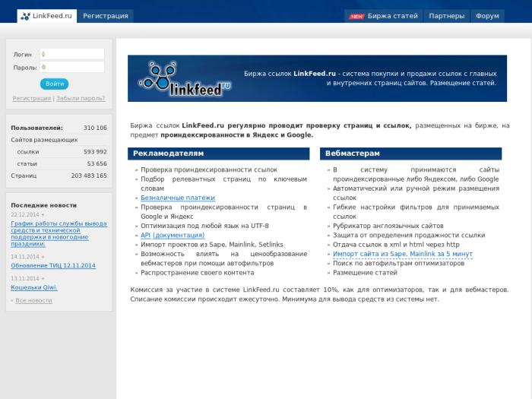Open the Забыли пароль? link
532x399 pixels.
[81, 98]
